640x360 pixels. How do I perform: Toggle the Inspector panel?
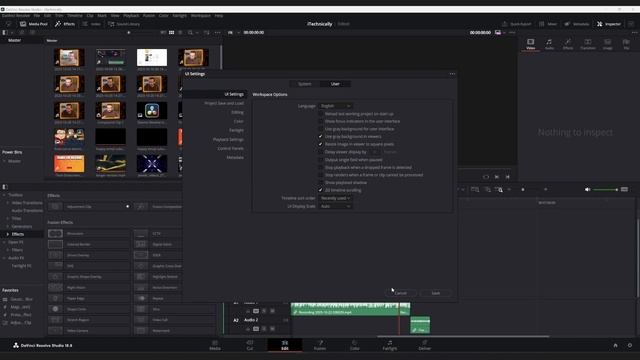609,24
